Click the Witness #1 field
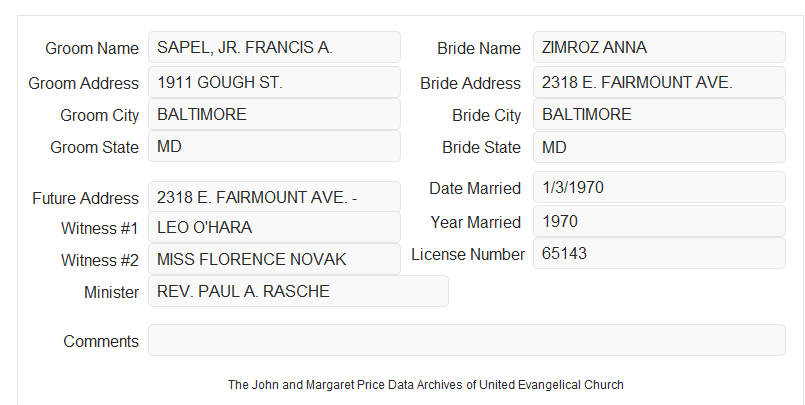Image resolution: width=805 pixels, height=405 pixels. click(x=274, y=227)
